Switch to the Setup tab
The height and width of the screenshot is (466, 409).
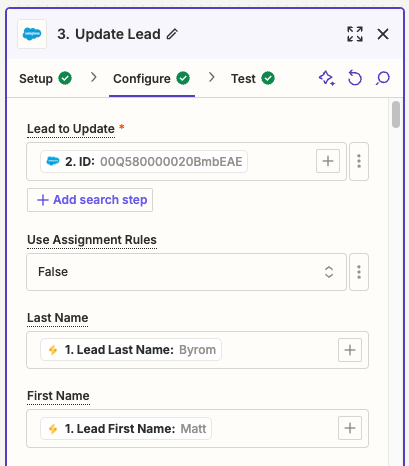(45, 79)
